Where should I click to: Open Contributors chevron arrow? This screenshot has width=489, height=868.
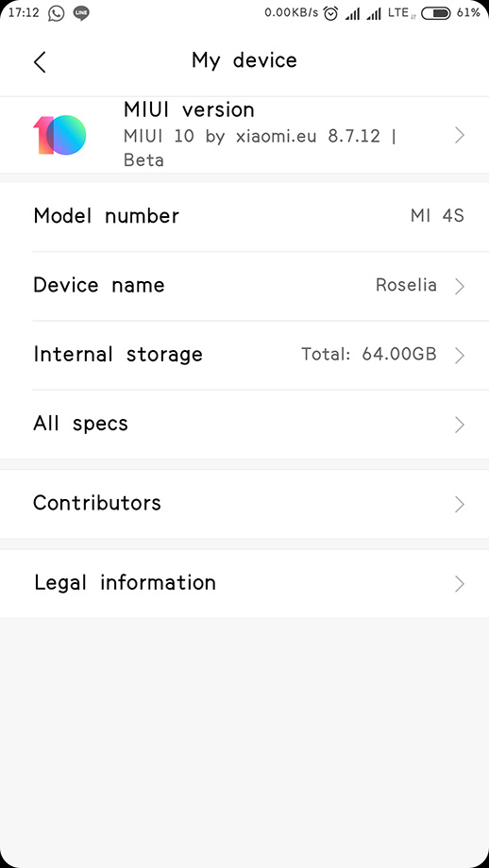point(459,505)
